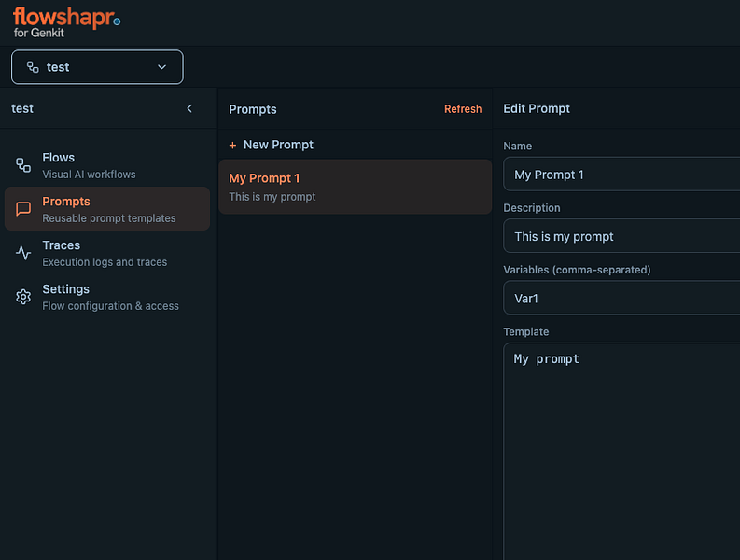Click the Name label

tap(517, 146)
